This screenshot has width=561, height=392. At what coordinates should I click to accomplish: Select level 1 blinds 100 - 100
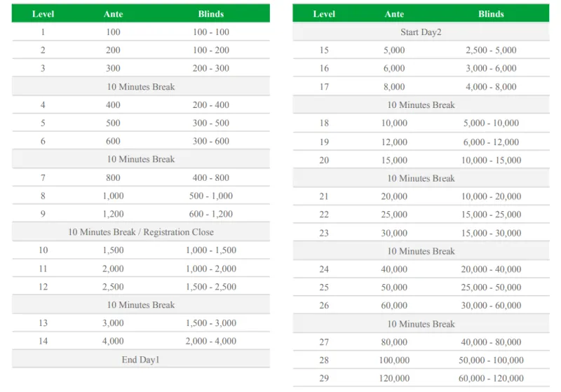pos(211,32)
